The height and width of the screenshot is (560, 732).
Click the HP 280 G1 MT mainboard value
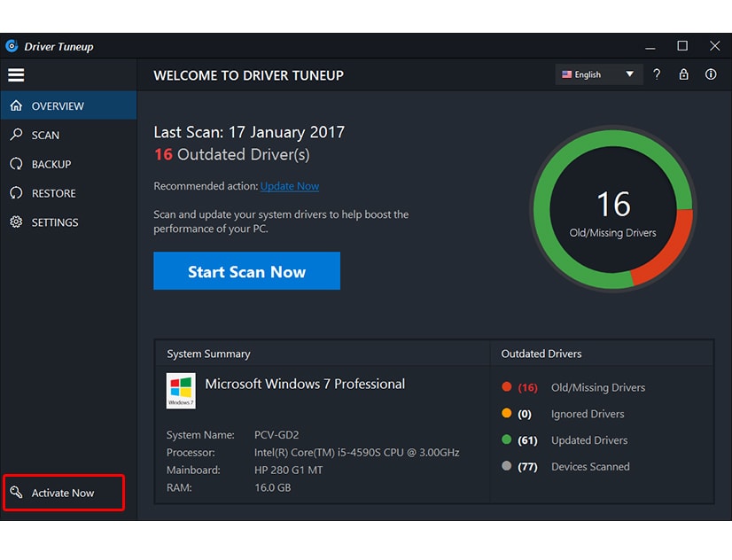point(288,470)
